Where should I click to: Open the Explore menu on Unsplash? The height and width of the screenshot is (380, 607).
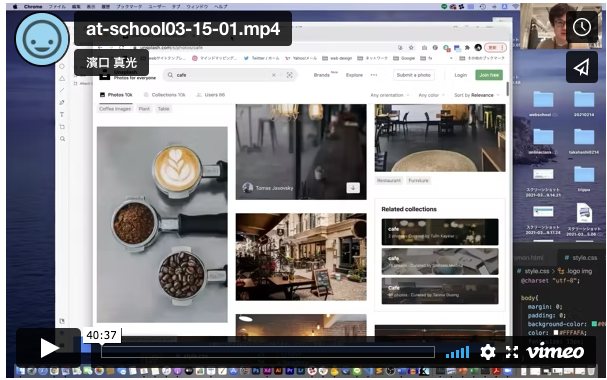[354, 75]
